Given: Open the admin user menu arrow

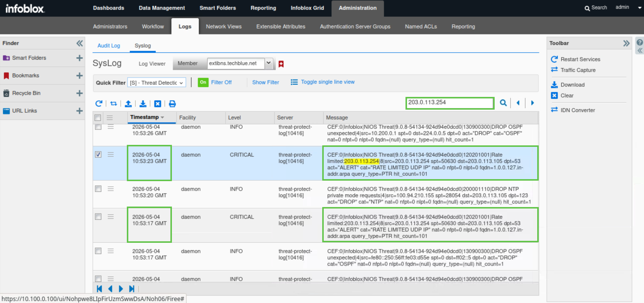Looking at the screenshot, I should pyautogui.click(x=640, y=8).
